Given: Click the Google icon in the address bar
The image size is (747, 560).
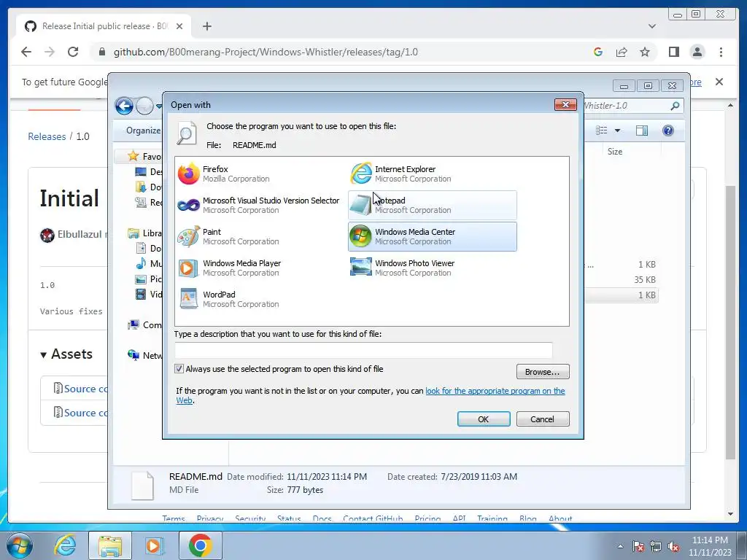Looking at the screenshot, I should point(598,52).
